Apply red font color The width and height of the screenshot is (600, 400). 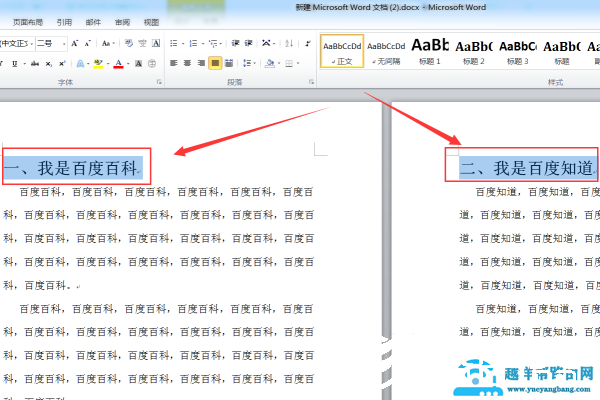tap(119, 64)
